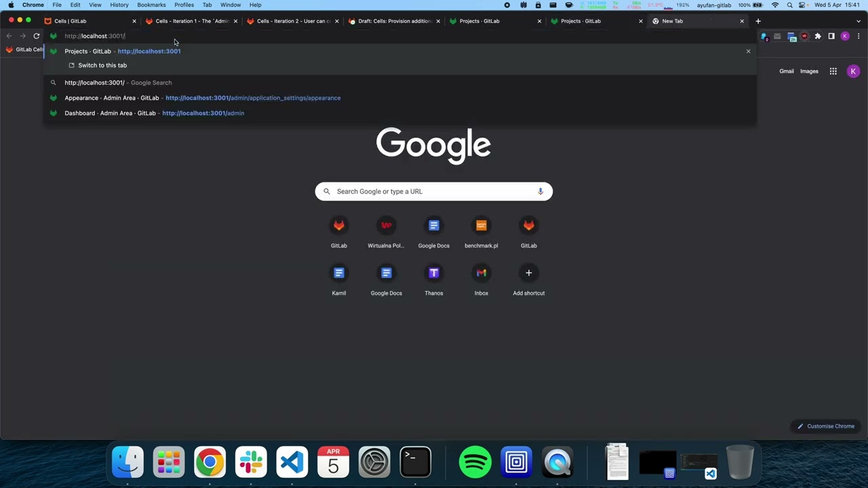Select the Projects · GitLab localhost:3001 suggestion
Image resolution: width=868 pixels, height=488 pixels.
click(400, 51)
